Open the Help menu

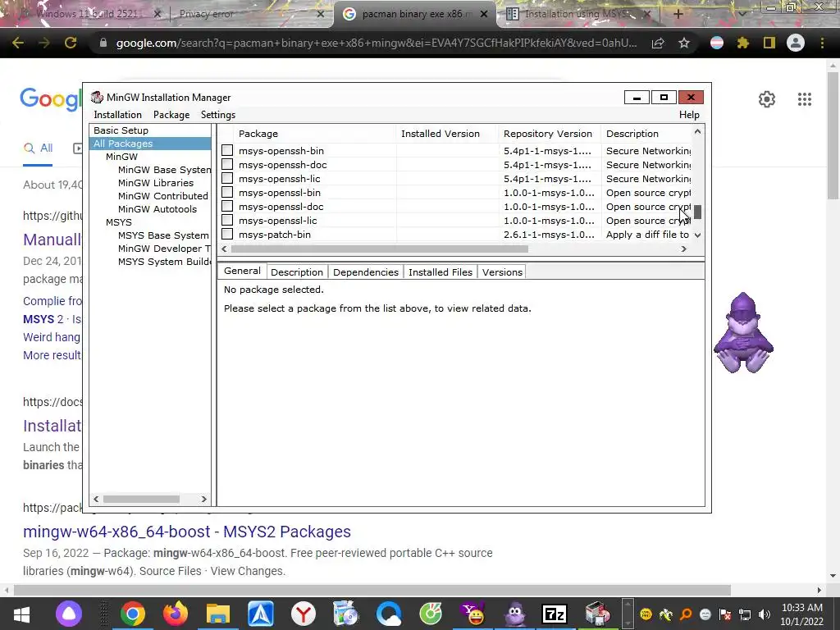click(689, 115)
